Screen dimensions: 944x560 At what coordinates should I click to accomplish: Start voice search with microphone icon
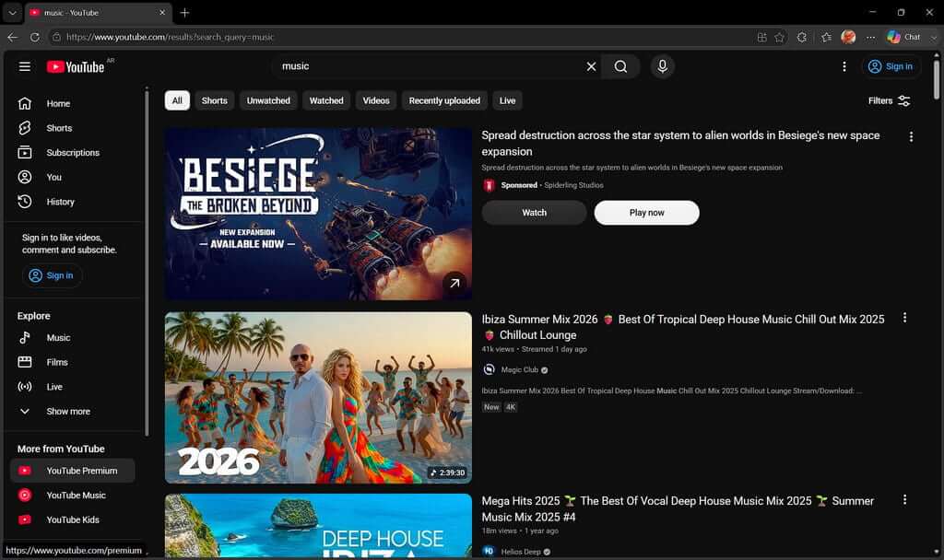662,66
